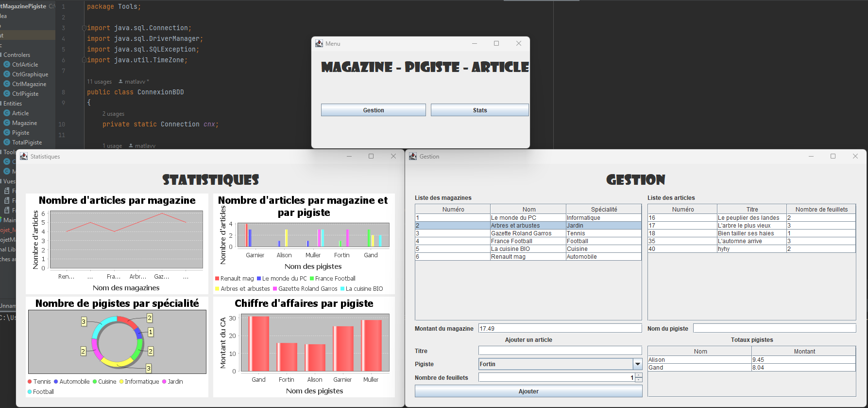This screenshot has height=408, width=868.
Task: Select the Alison row in Totaux pigistes
Action: [x=752, y=360]
